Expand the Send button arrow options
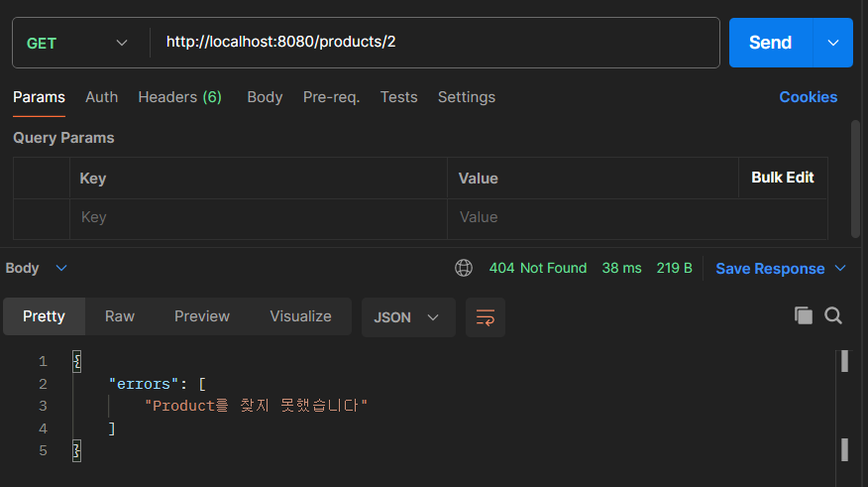 (x=833, y=43)
